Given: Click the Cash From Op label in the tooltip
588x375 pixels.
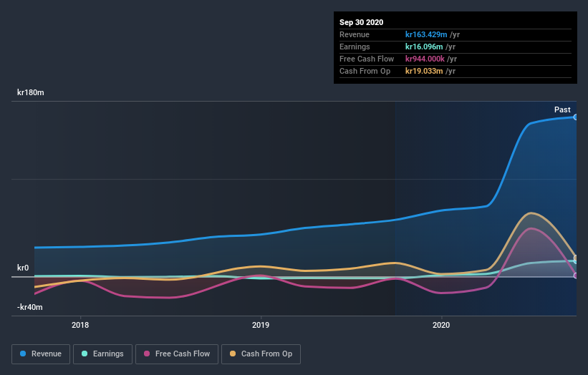Looking at the screenshot, I should tap(365, 71).
